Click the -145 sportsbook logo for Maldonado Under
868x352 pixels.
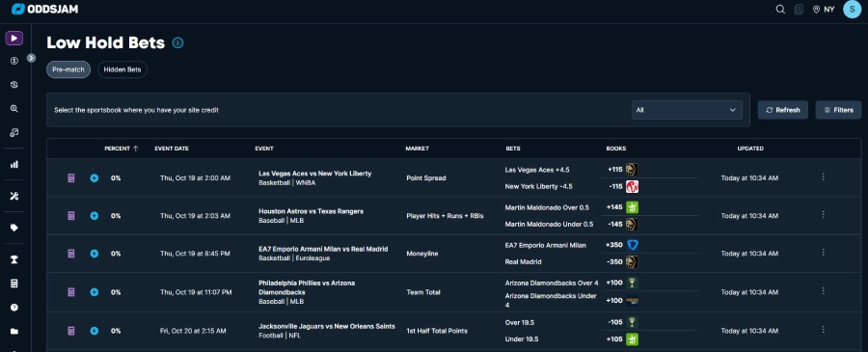click(x=632, y=224)
